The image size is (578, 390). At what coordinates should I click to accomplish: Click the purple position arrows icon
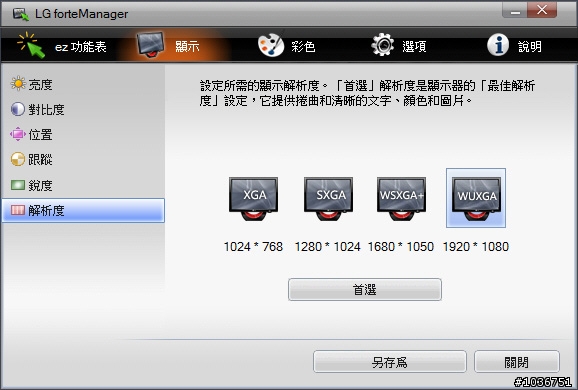click(17, 134)
